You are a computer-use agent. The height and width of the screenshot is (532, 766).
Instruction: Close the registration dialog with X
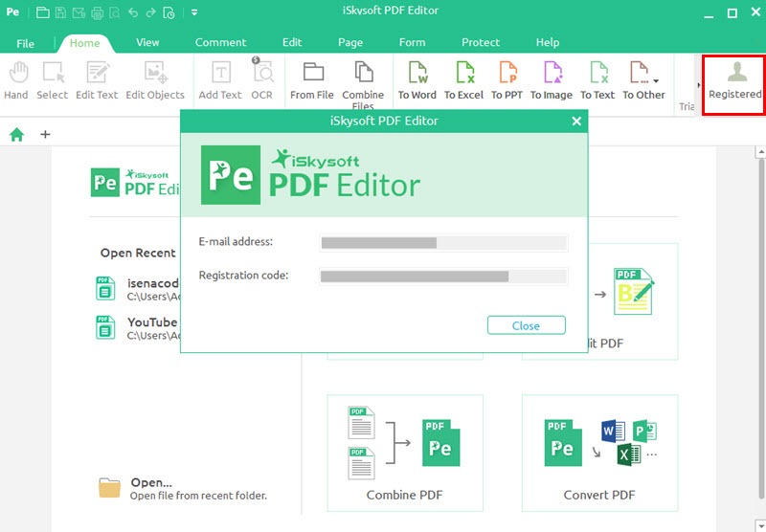576,122
